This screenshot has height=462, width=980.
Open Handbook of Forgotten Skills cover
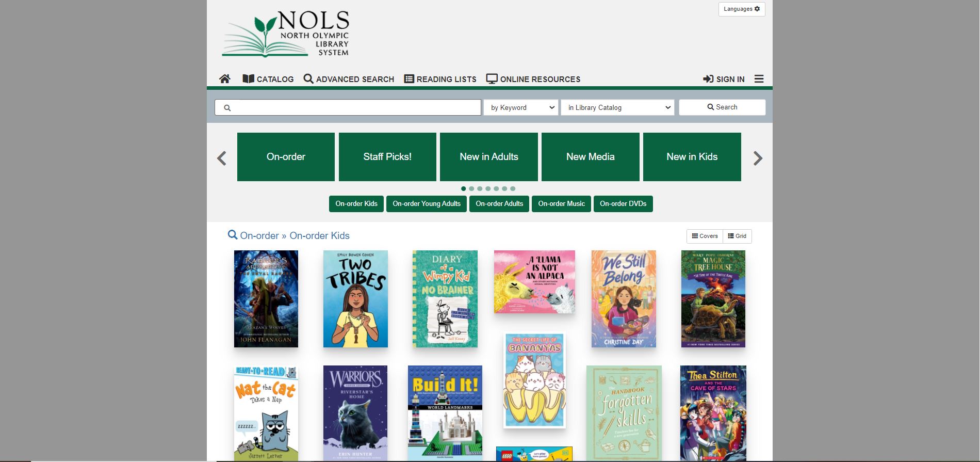click(624, 413)
